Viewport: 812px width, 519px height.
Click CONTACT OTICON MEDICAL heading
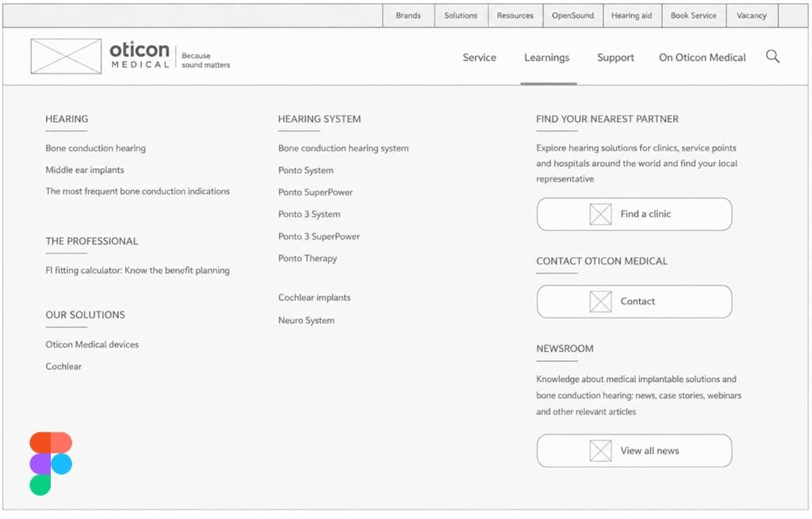click(x=602, y=261)
